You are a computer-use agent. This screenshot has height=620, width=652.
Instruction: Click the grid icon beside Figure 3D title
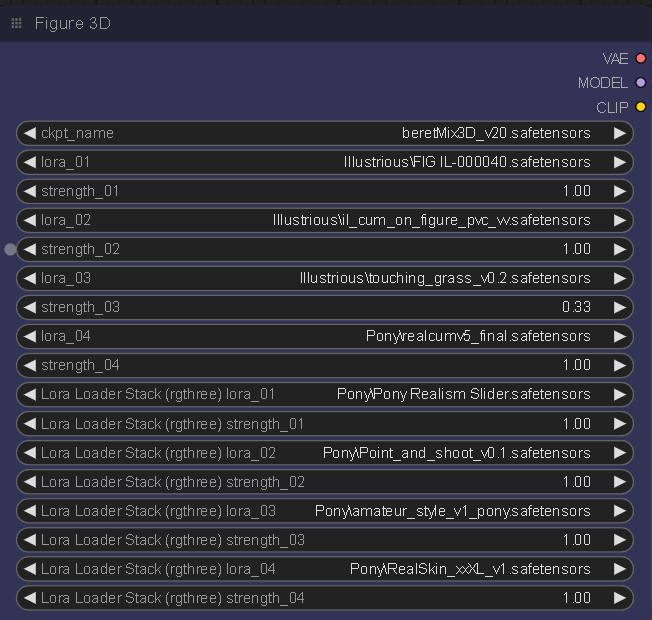(x=16, y=23)
